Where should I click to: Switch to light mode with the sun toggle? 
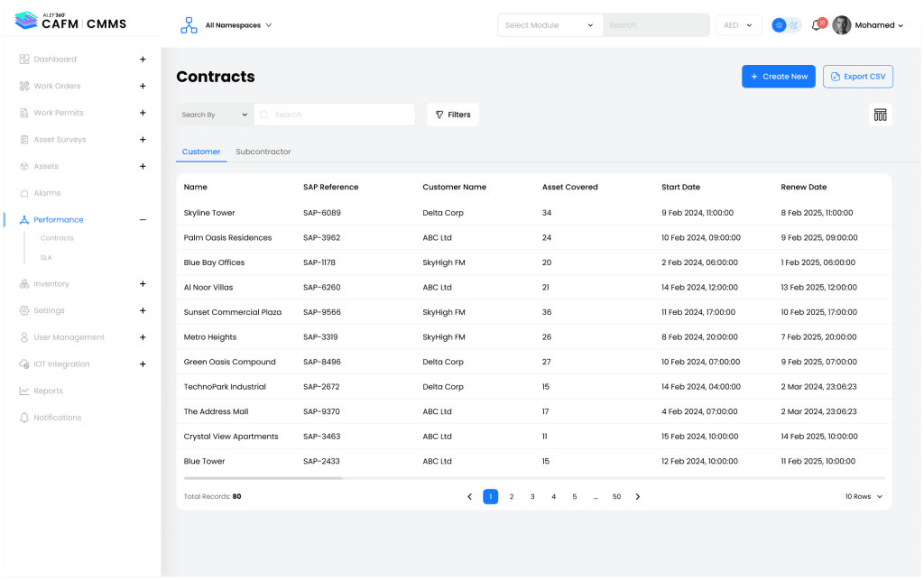click(779, 25)
